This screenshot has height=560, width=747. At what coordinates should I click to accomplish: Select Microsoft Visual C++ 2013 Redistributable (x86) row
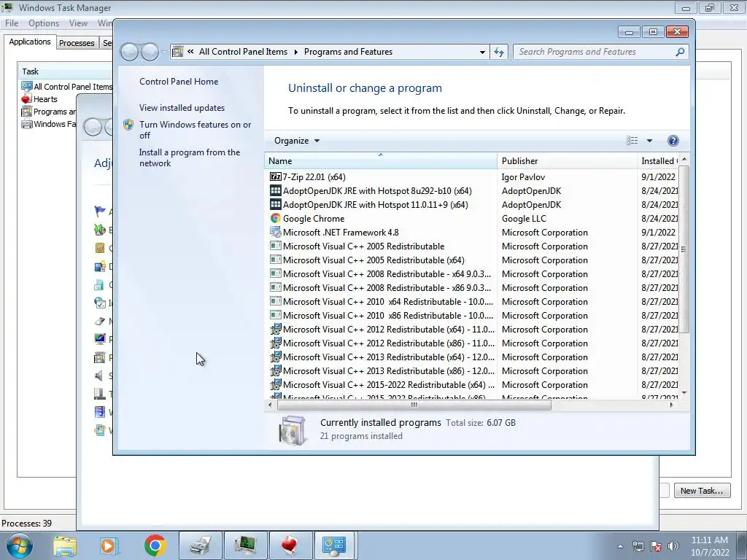point(472,370)
